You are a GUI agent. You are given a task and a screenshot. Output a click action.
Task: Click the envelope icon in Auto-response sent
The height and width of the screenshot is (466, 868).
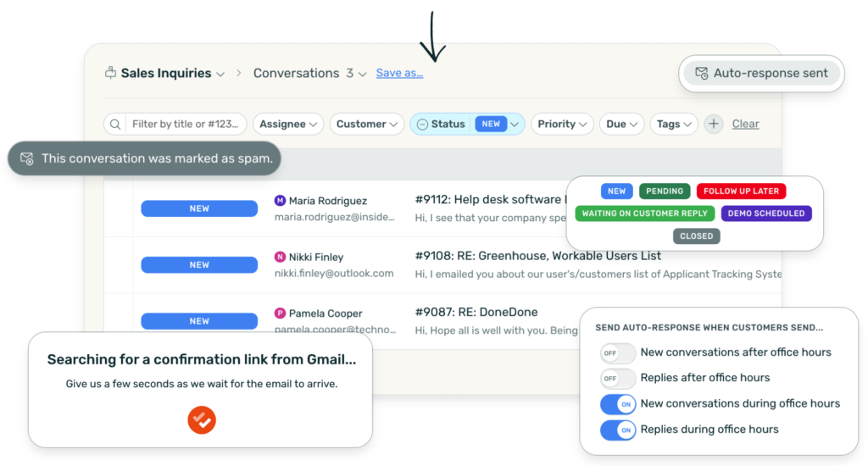(x=701, y=74)
